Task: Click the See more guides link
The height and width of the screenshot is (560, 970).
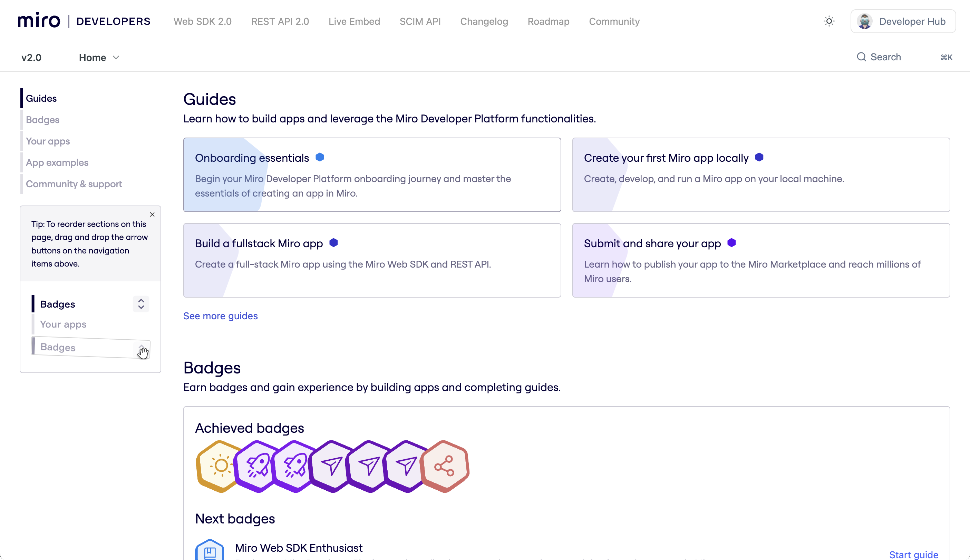Action: 220,316
